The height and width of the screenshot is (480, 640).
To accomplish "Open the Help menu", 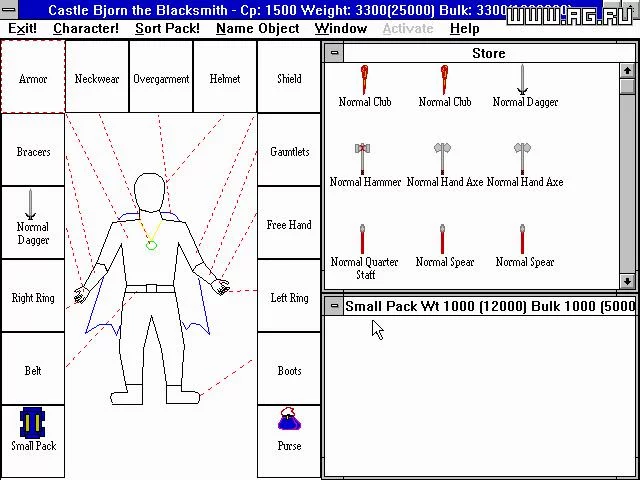I will point(464,29).
